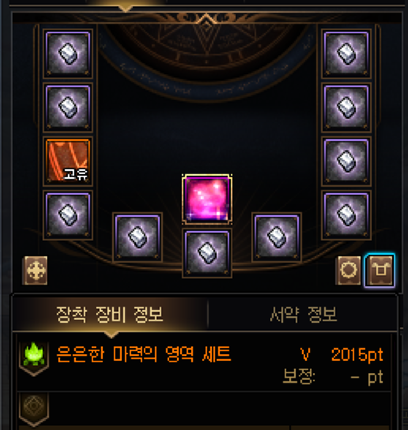Click the empty diamond badge below the flame icon

(34, 408)
